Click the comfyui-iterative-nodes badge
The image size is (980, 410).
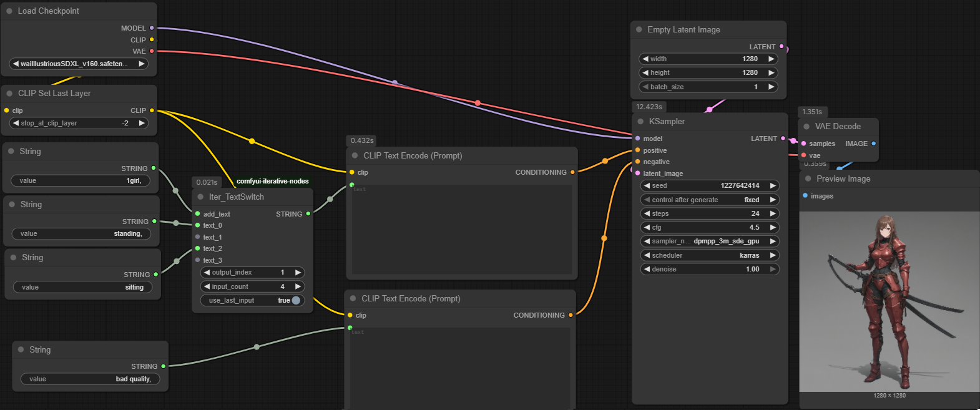click(273, 181)
